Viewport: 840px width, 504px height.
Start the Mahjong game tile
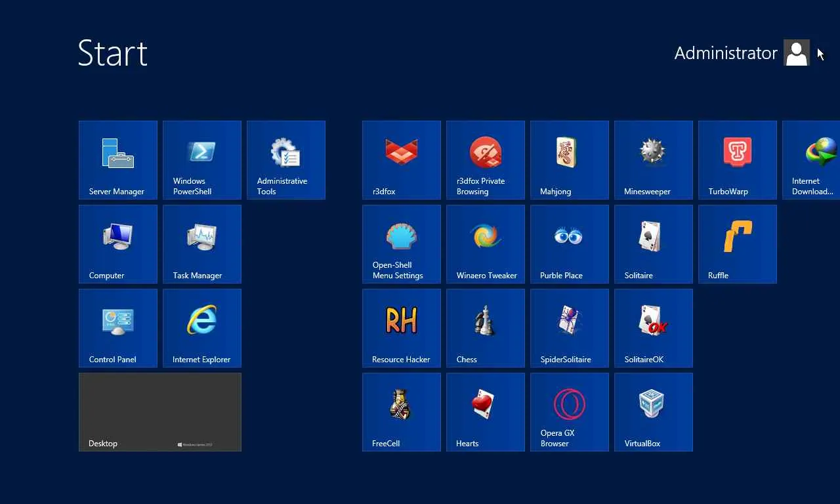[570, 160]
